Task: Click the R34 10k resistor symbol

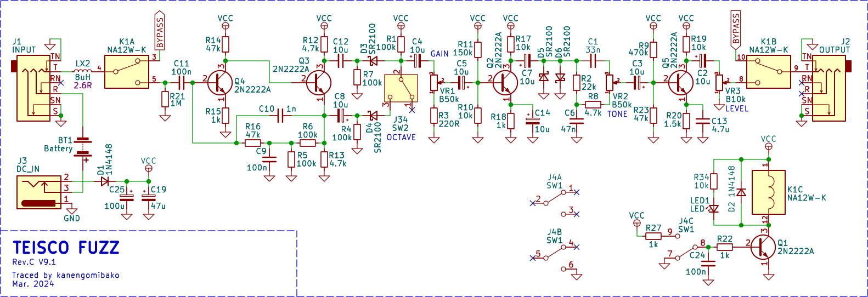Action: tap(714, 181)
